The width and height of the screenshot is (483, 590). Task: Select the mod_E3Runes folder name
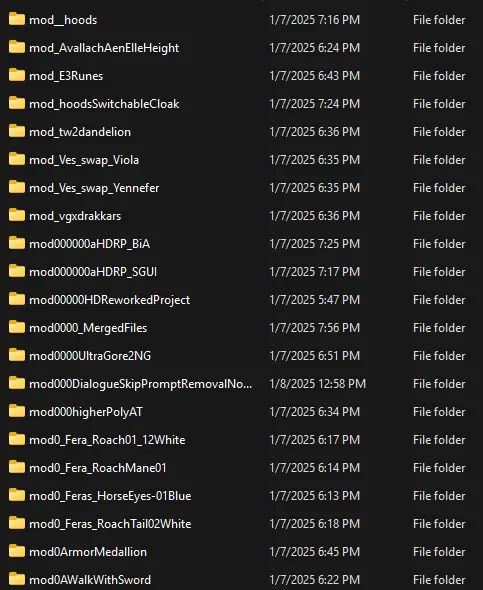pos(66,76)
